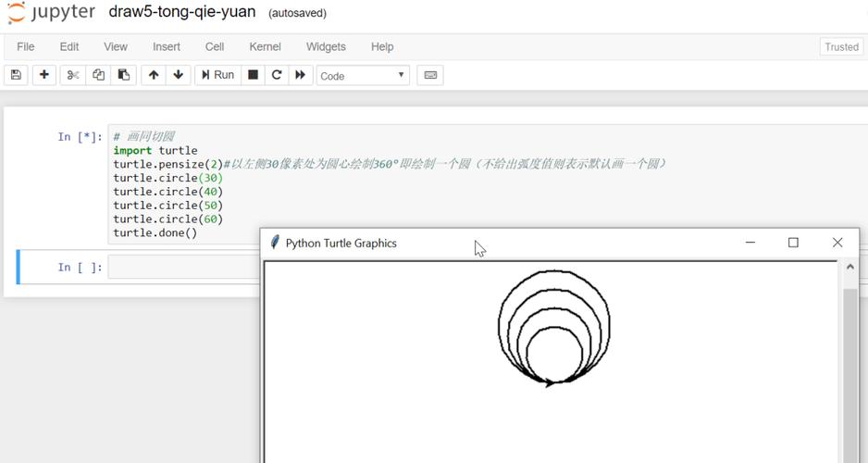
Task: Interrupt the kernel with stop icon
Action: point(253,75)
